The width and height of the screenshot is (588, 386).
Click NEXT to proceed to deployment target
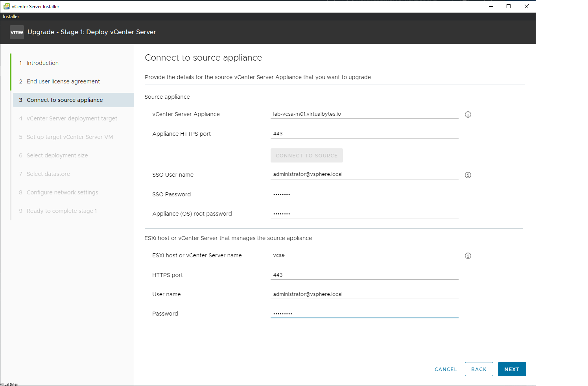(x=512, y=369)
